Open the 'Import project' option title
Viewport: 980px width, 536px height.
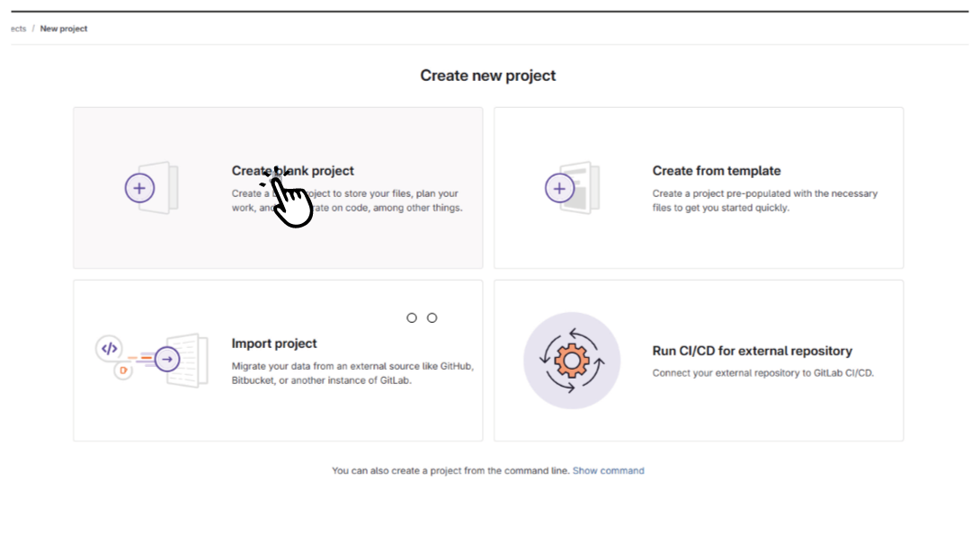274,344
